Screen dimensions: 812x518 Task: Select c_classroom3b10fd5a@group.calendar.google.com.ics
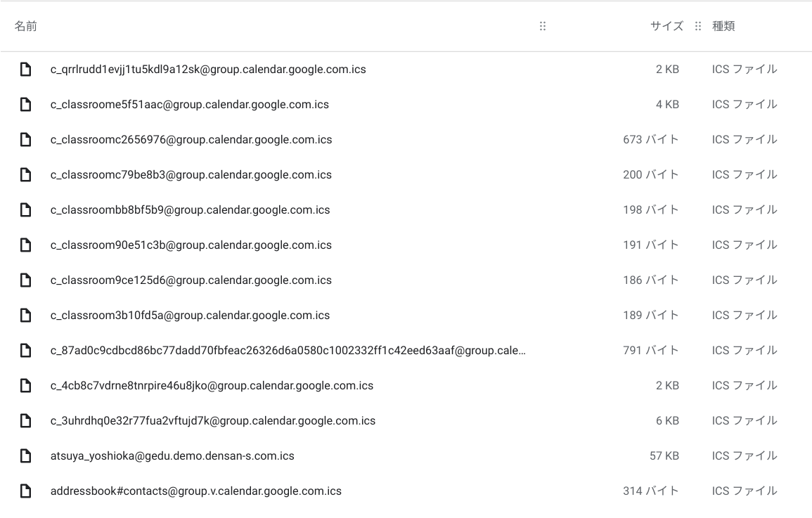190,316
